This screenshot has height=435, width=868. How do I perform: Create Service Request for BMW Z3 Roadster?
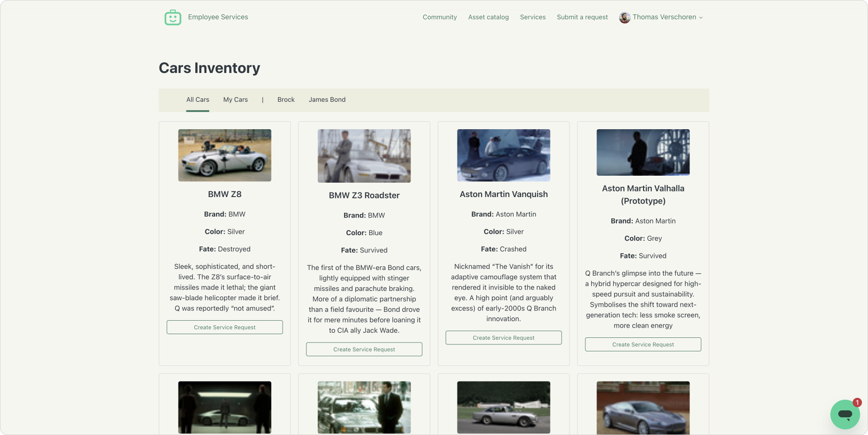click(x=364, y=349)
